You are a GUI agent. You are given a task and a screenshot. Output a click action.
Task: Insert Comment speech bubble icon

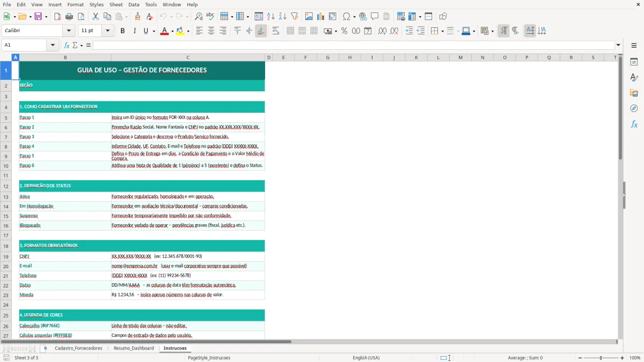click(375, 17)
